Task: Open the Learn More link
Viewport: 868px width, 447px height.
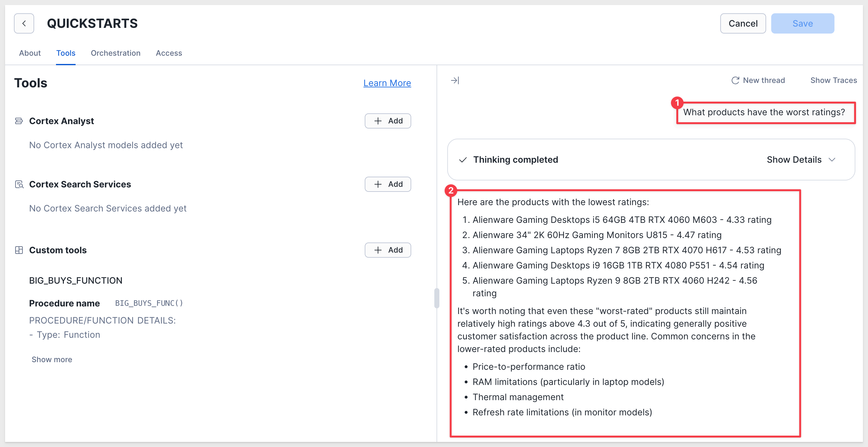Action: [x=387, y=83]
